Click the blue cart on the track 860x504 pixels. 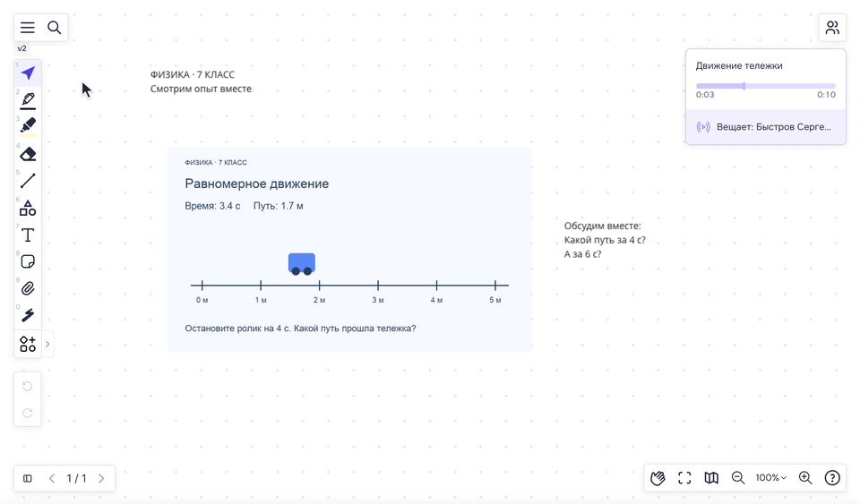pos(302,263)
